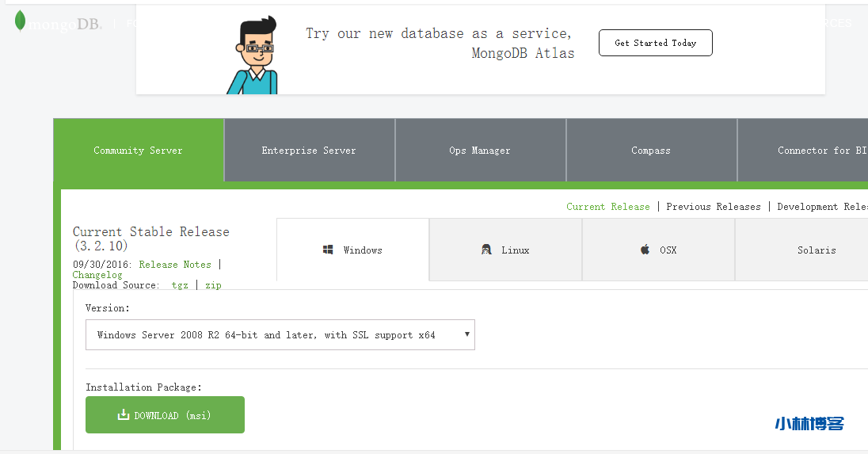Open the Release Notes link
This screenshot has width=868, height=454.
pyautogui.click(x=175, y=264)
